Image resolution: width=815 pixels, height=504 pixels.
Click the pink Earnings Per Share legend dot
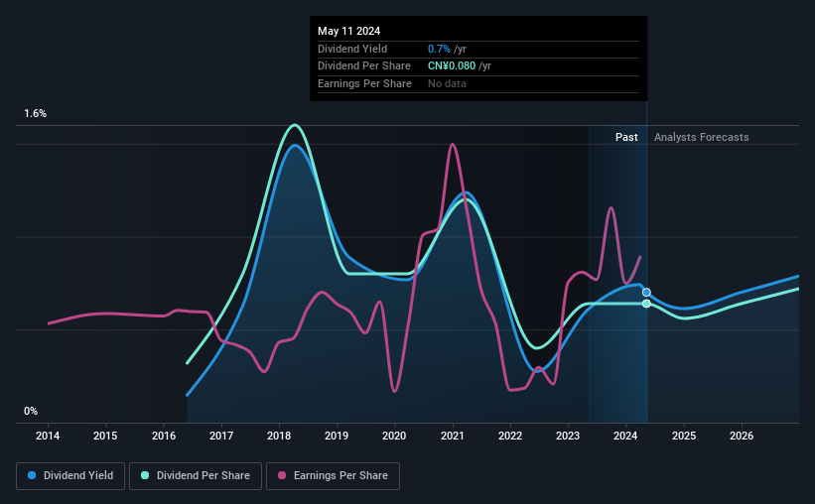[282, 475]
